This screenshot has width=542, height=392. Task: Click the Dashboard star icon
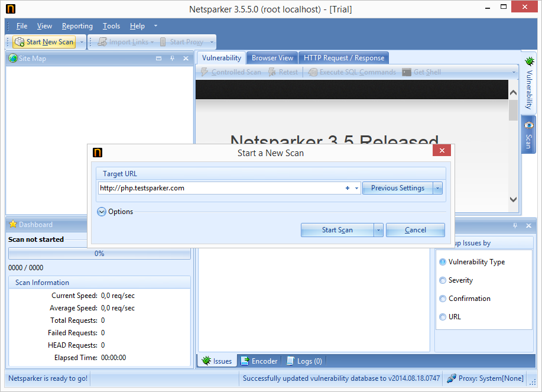13,224
